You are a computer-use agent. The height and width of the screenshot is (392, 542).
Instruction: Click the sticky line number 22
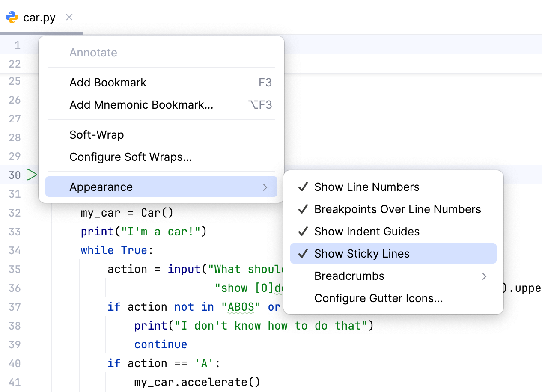15,64
